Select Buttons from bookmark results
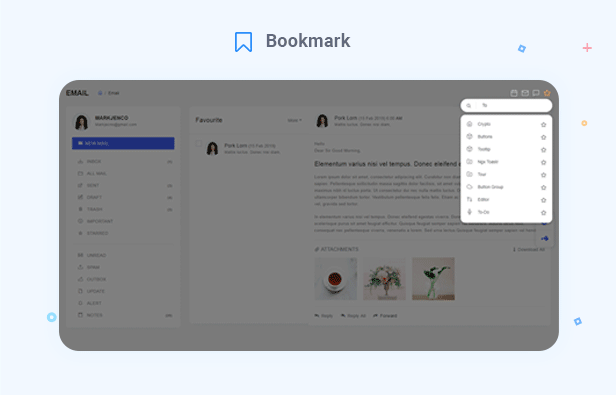Screen dimensions: 616x395 tap(484, 137)
